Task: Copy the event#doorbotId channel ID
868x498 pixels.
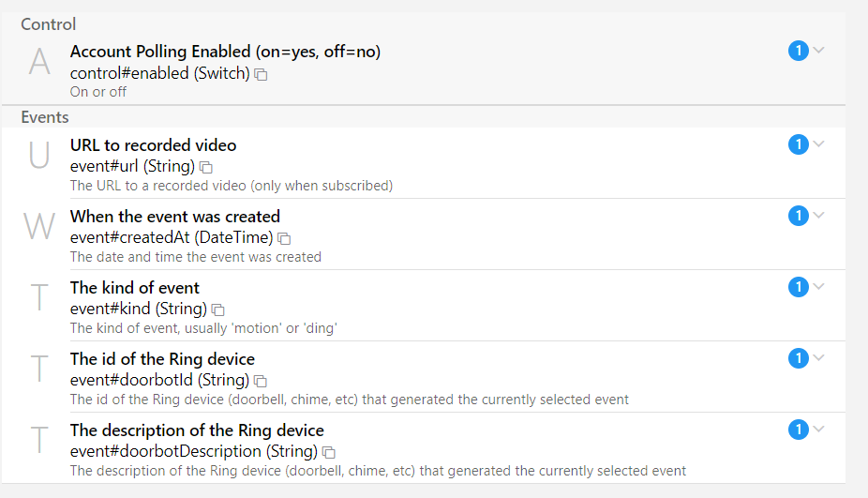Action: coord(261,381)
